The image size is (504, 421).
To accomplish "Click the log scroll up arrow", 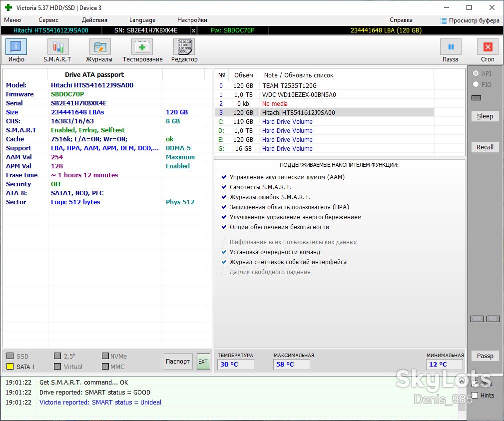I will pyautogui.click(x=462, y=382).
